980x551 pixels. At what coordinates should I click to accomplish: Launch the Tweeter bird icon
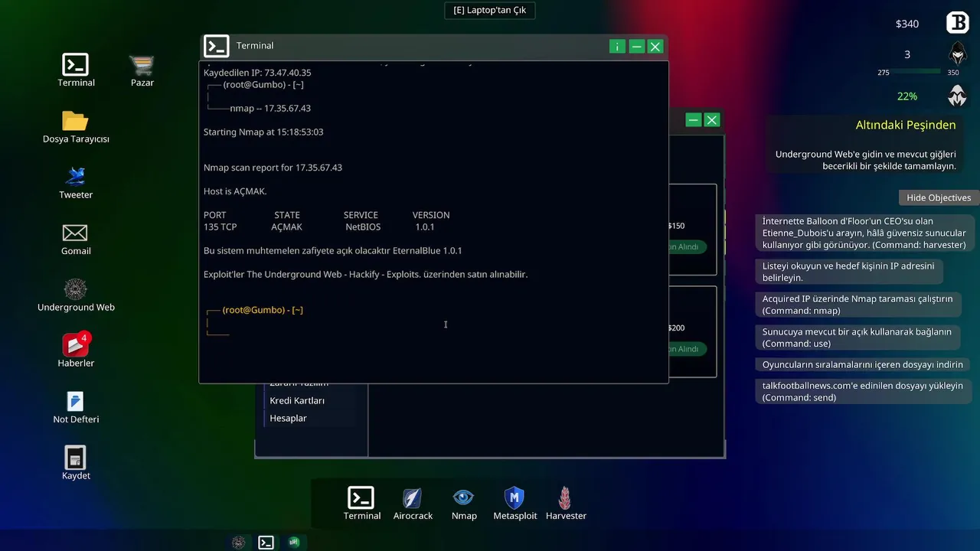(76, 182)
